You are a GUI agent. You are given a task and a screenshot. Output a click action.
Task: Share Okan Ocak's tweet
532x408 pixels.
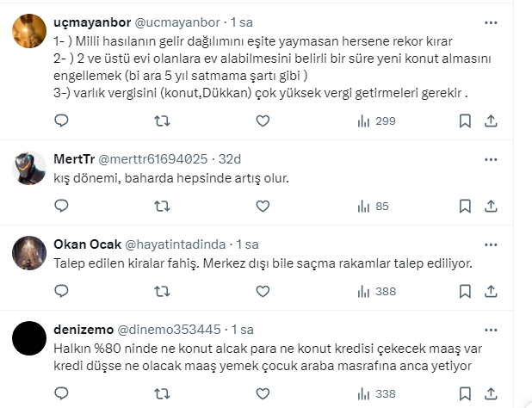491,291
